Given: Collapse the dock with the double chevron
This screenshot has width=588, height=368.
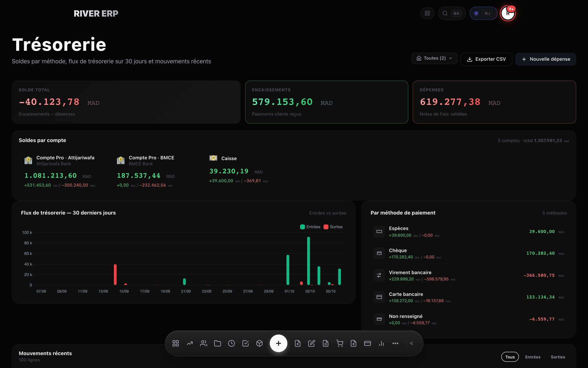Looking at the screenshot, I should 412,343.
